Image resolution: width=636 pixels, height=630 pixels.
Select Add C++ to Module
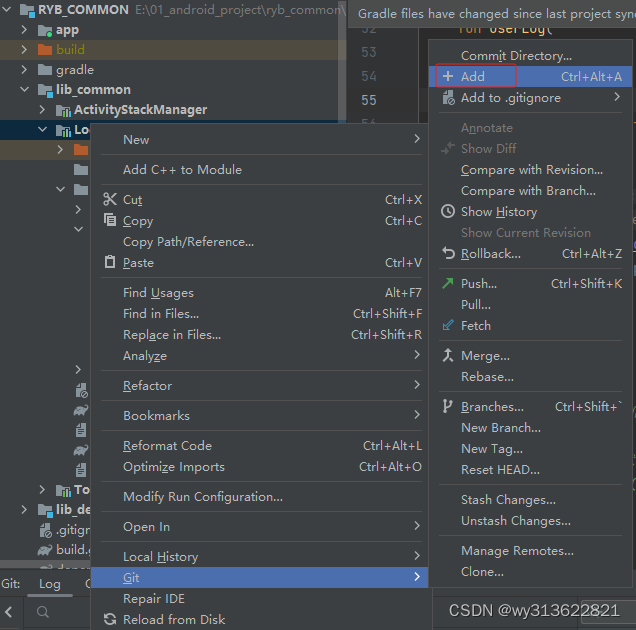coord(261,170)
